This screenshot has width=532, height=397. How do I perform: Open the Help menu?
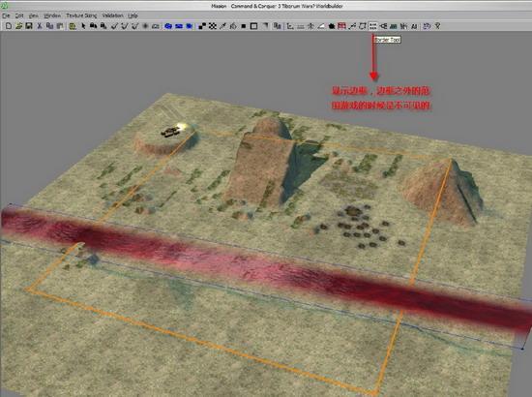coord(133,15)
